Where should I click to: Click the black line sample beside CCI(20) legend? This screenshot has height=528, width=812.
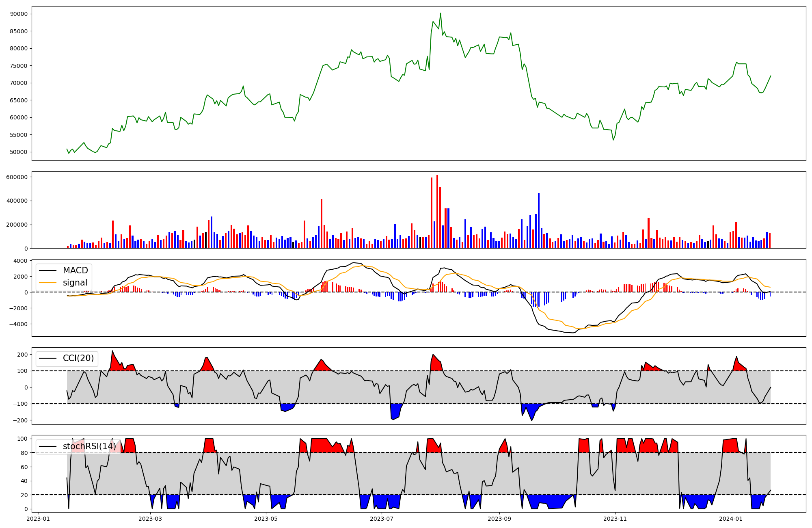(49, 359)
